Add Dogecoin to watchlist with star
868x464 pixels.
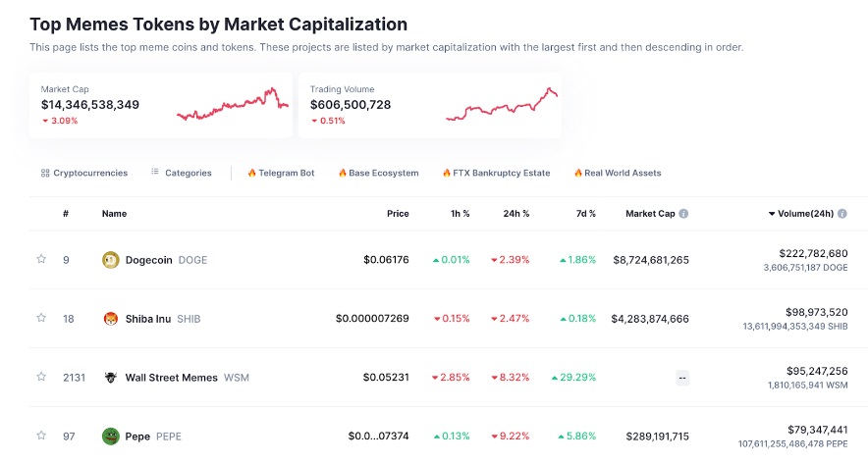click(41, 260)
